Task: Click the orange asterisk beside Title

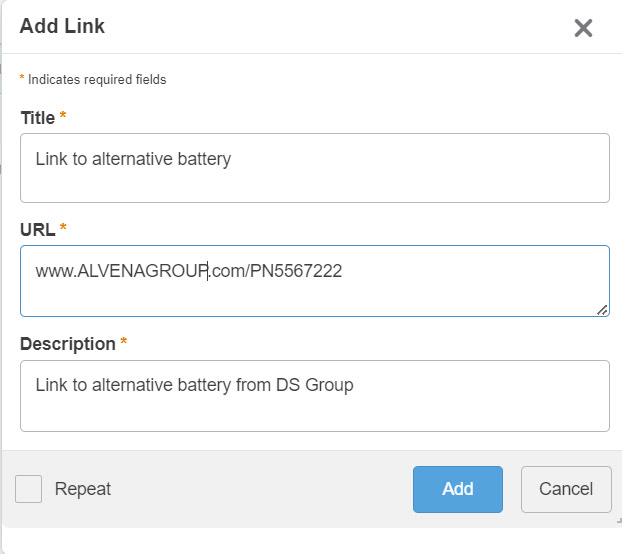Action: coord(63,117)
